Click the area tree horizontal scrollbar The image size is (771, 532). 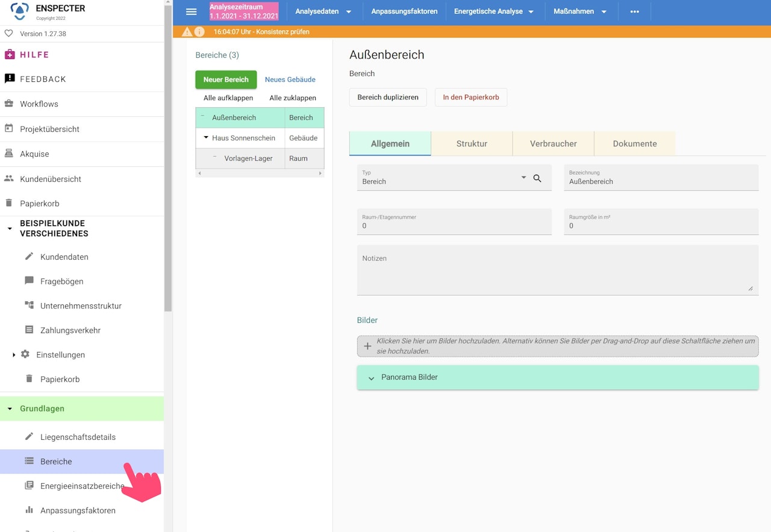pyautogui.click(x=260, y=173)
